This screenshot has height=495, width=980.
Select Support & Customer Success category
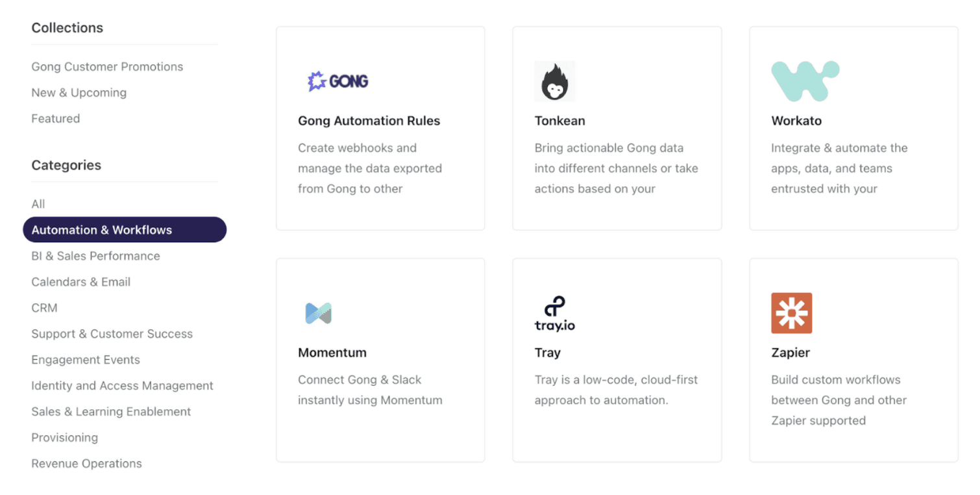[x=112, y=334]
